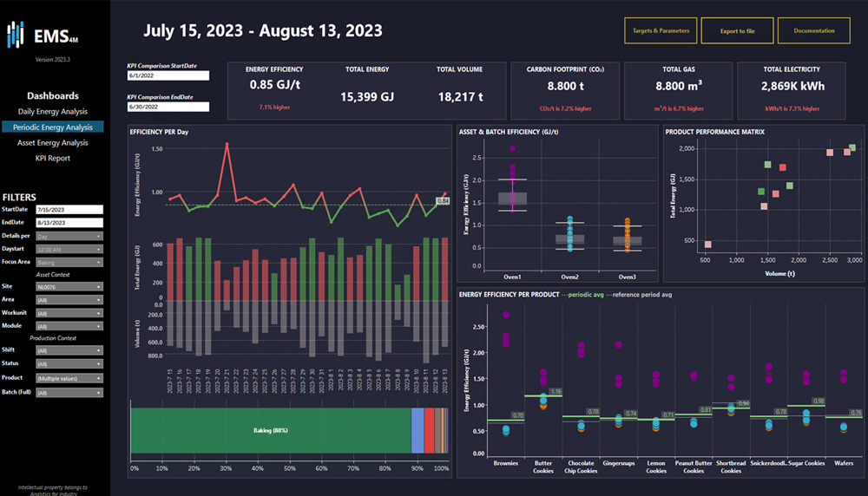This screenshot has height=496, width=868.
Task: Click the peak of the efficiency line chart
Action: (227, 144)
